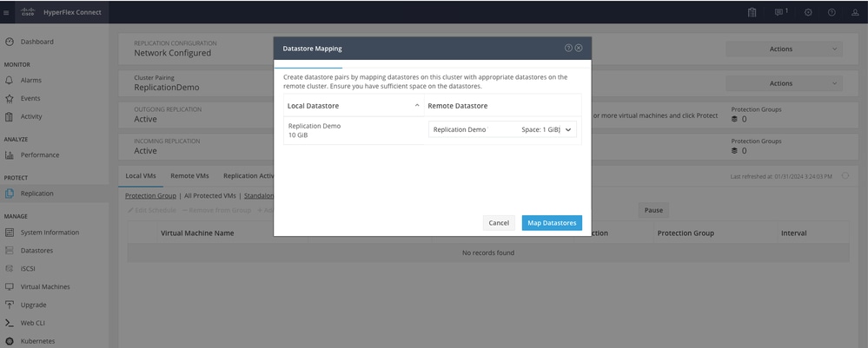
Task: Click Virtual Machine Name column header
Action: click(x=197, y=233)
